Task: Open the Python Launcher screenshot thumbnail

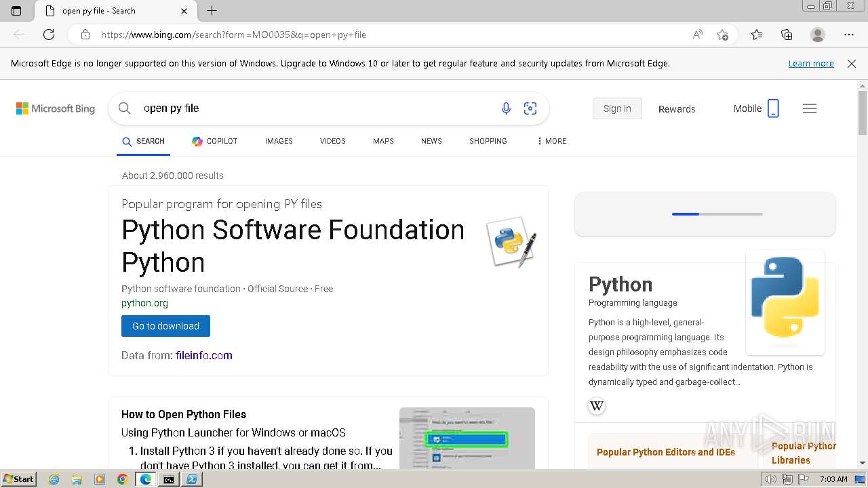Action: (x=467, y=438)
